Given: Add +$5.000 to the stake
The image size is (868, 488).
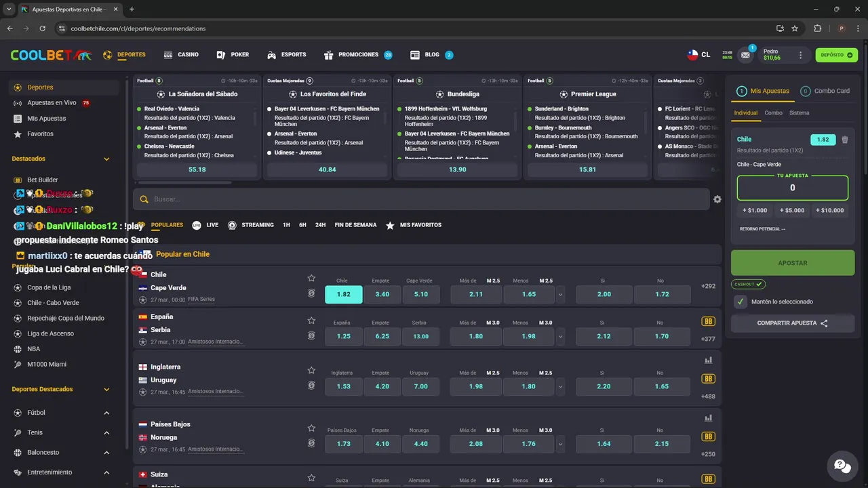Looking at the screenshot, I should click(792, 210).
